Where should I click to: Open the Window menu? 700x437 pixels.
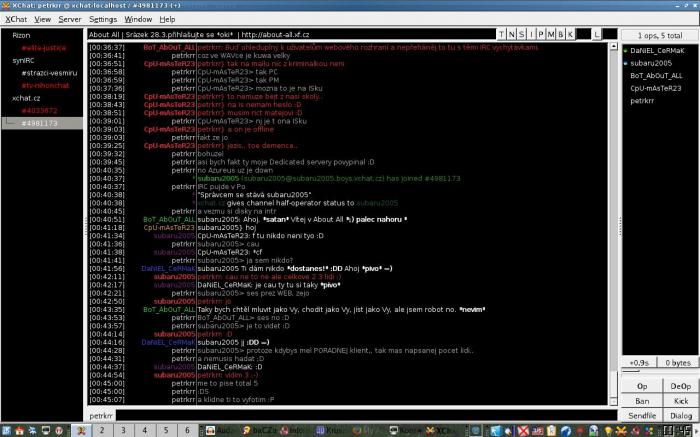pos(138,19)
